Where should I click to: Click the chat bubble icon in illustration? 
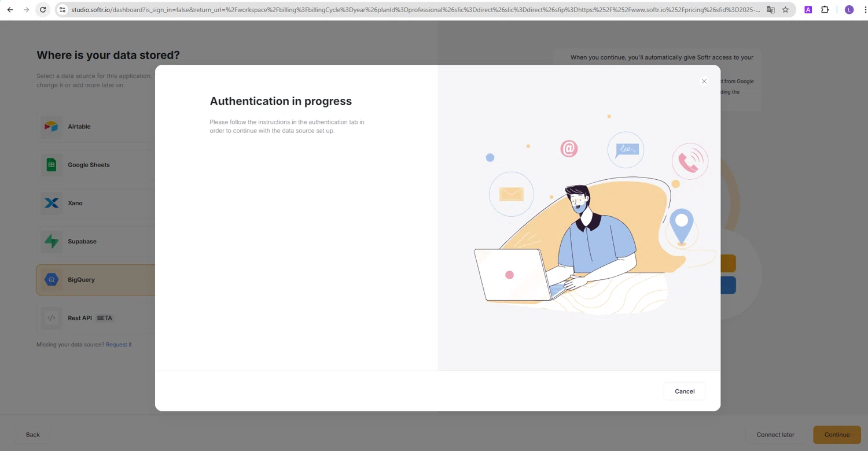tap(626, 150)
